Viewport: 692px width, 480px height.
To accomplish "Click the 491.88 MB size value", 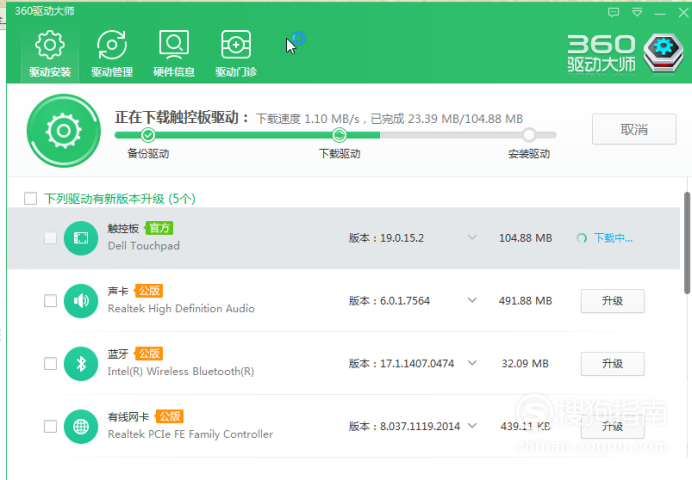I will click(x=525, y=301).
